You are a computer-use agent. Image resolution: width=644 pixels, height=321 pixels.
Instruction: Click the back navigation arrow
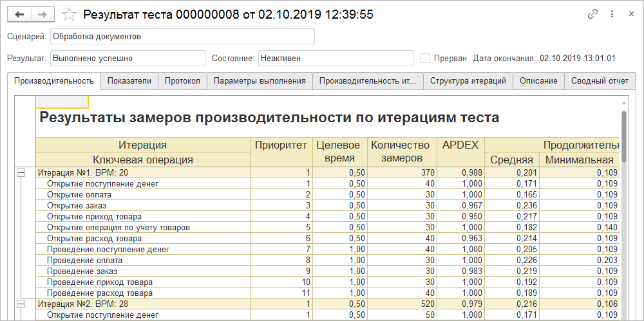(x=21, y=14)
